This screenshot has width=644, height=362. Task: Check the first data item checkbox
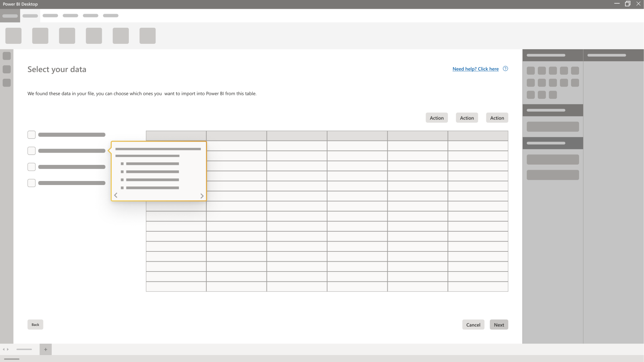pyautogui.click(x=32, y=135)
